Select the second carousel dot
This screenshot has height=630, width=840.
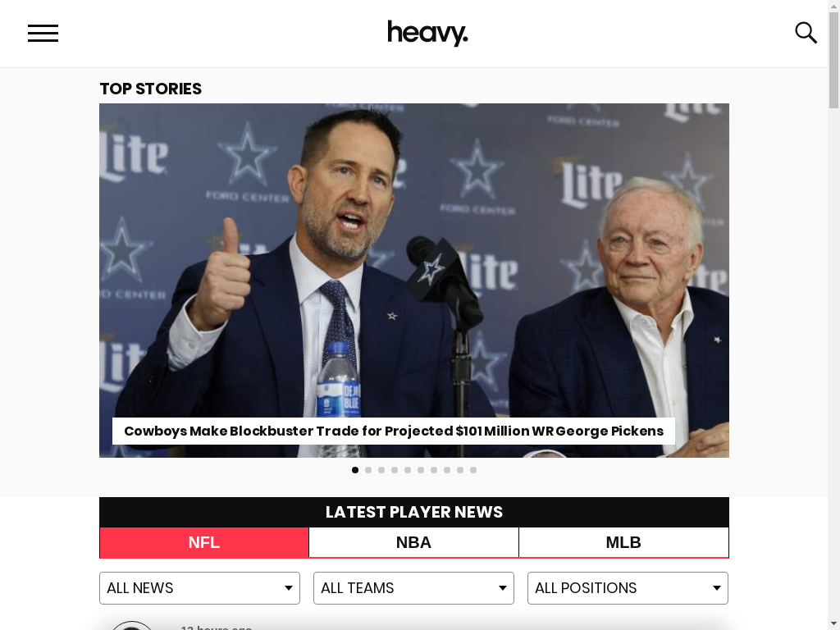click(x=368, y=470)
